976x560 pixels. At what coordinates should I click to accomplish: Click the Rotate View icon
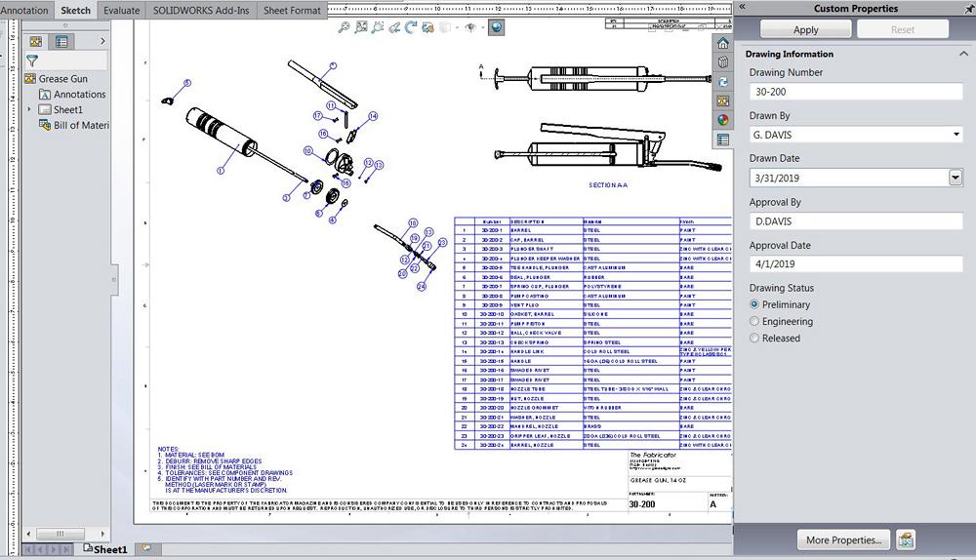pyautogui.click(x=412, y=27)
